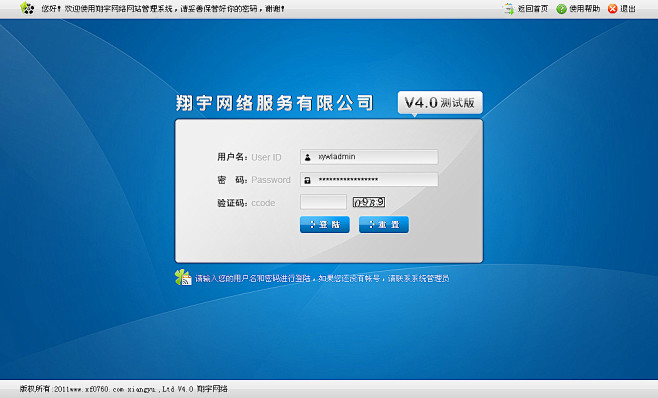This screenshot has width=658, height=398.
Task: Click the V4.0 测试版 version badge
Action: coord(440,103)
